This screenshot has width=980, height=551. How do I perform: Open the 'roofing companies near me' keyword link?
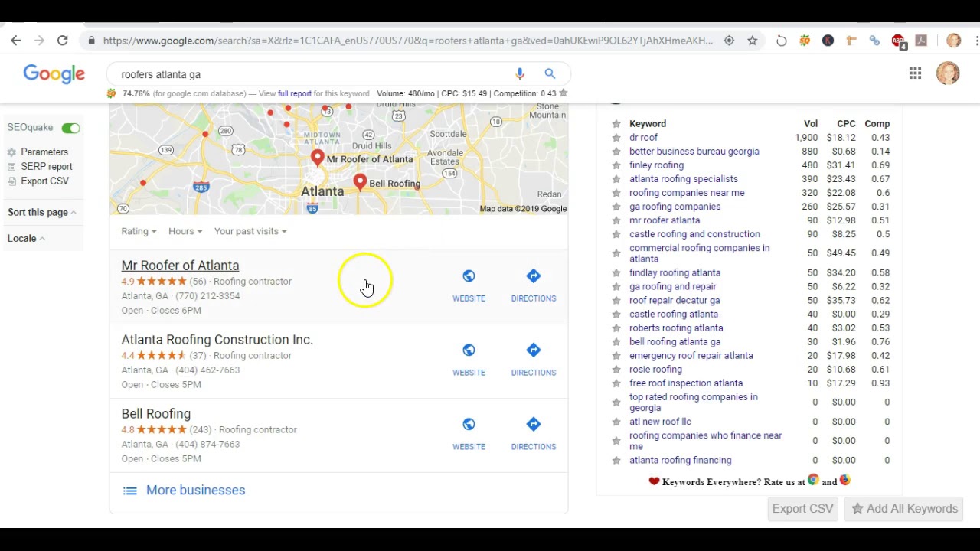click(687, 193)
